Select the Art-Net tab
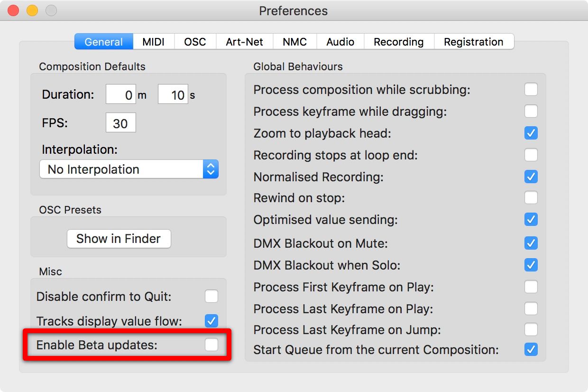This screenshot has height=392, width=588. click(x=245, y=42)
